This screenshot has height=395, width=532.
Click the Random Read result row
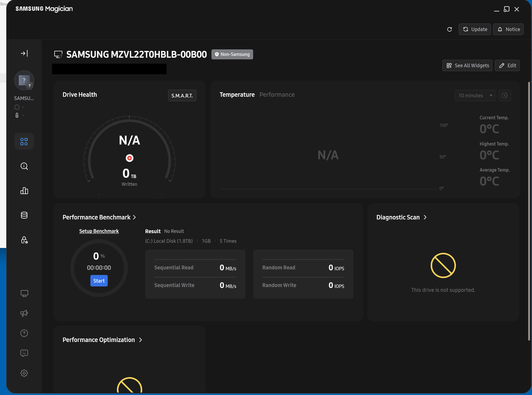coord(303,268)
